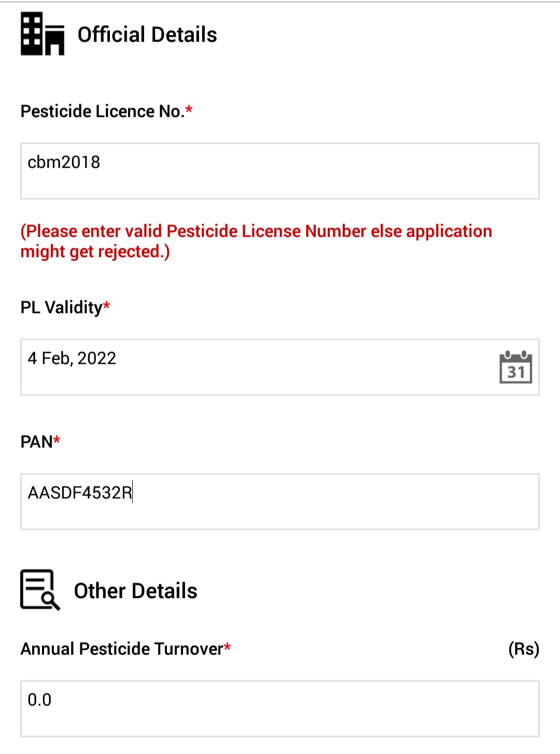Place cursor on the cbm2018 text

pos(64,162)
